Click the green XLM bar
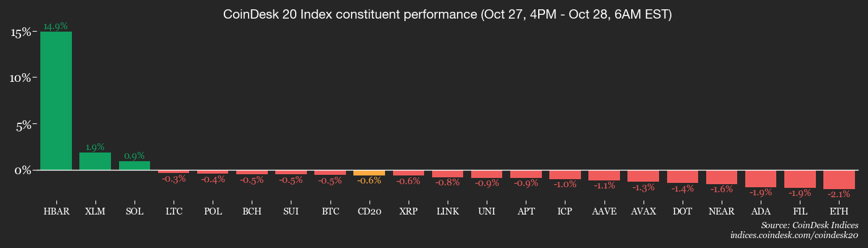The image size is (868, 248). point(95,161)
